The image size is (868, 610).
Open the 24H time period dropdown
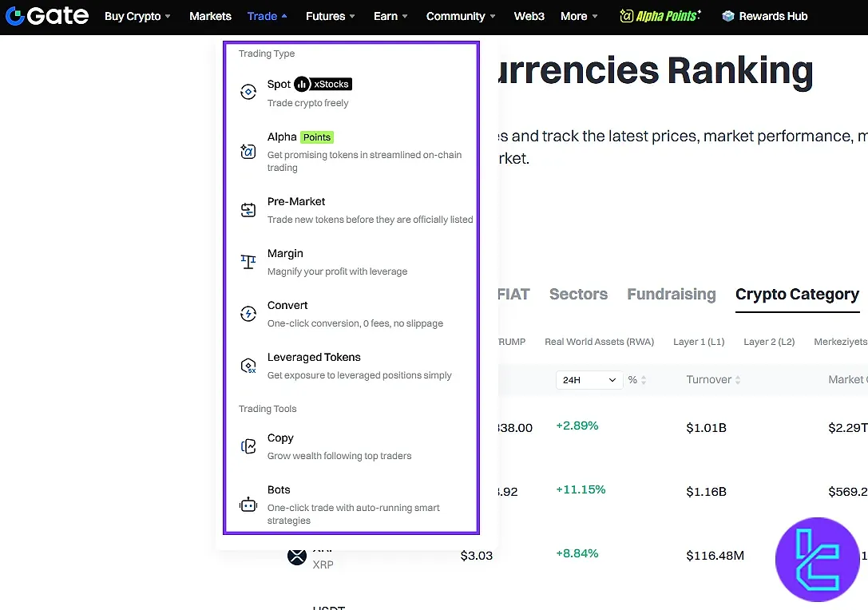(x=589, y=380)
